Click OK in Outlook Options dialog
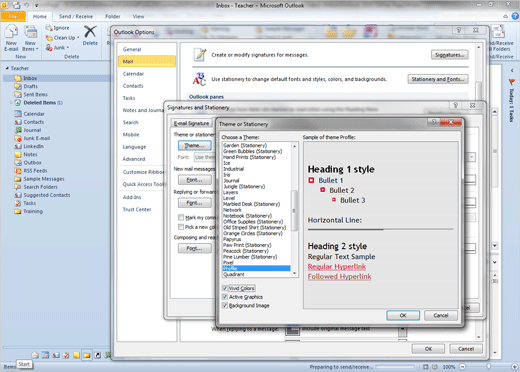Image resolution: width=520 pixels, height=372 pixels. tap(428, 349)
